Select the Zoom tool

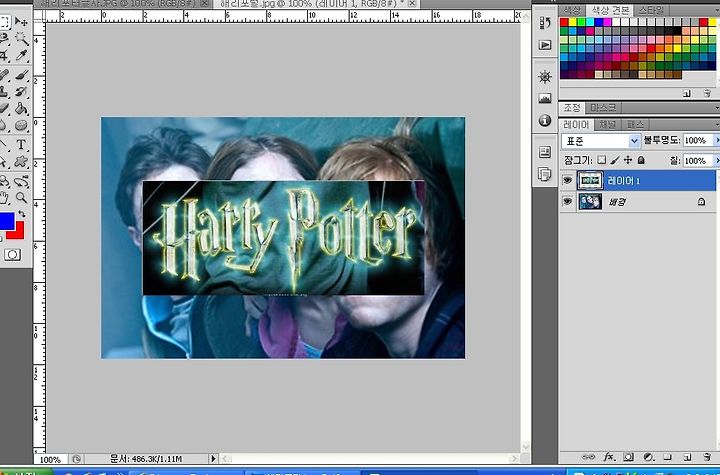coord(21,198)
